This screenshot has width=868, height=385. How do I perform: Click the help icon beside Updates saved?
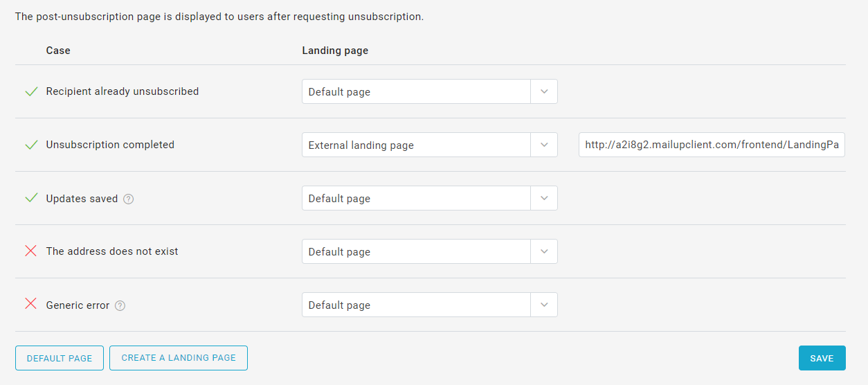[128, 199]
